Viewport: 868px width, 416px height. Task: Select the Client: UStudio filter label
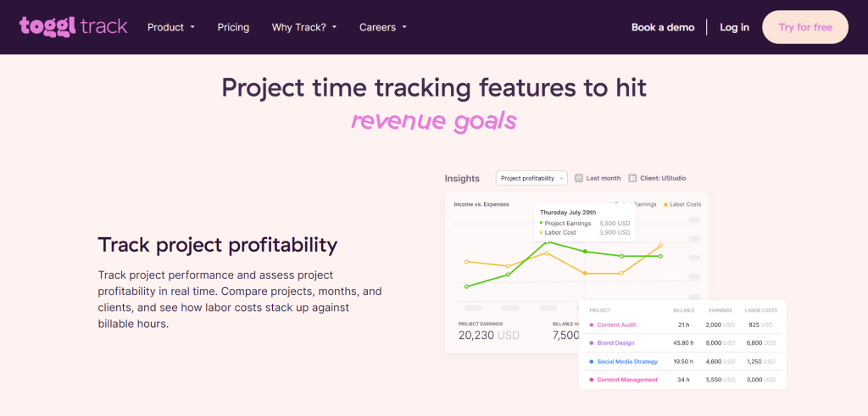(663, 178)
